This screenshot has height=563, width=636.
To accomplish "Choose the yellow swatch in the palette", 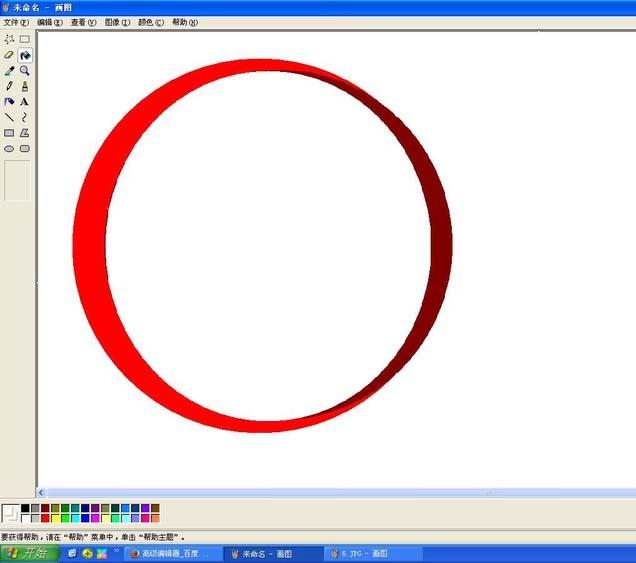I will [56, 518].
